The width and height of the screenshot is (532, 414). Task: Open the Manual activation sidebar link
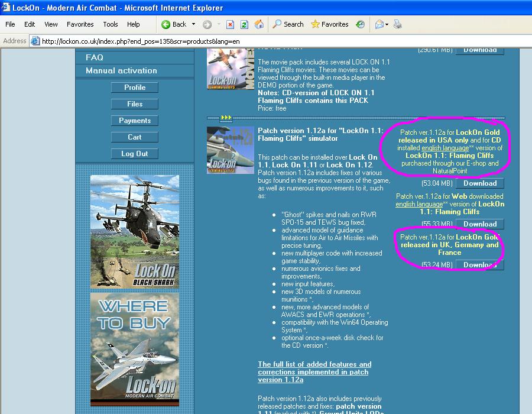[121, 70]
